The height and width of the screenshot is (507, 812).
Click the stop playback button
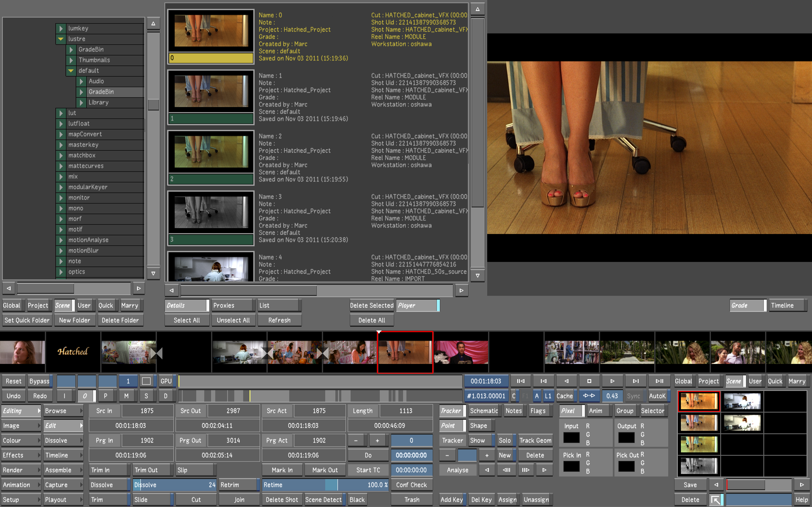click(589, 381)
